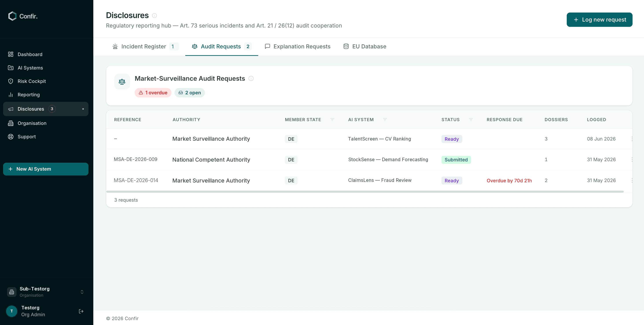Click the Confir logo icon

tap(12, 16)
